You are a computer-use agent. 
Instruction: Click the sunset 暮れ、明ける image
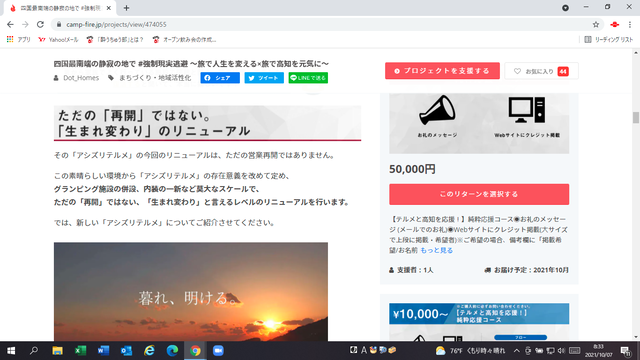191,291
